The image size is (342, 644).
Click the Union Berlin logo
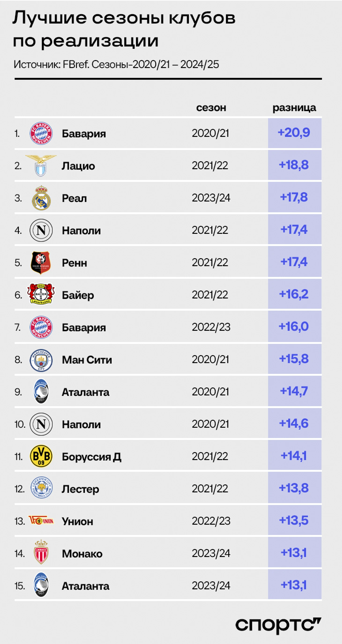pos(41,521)
